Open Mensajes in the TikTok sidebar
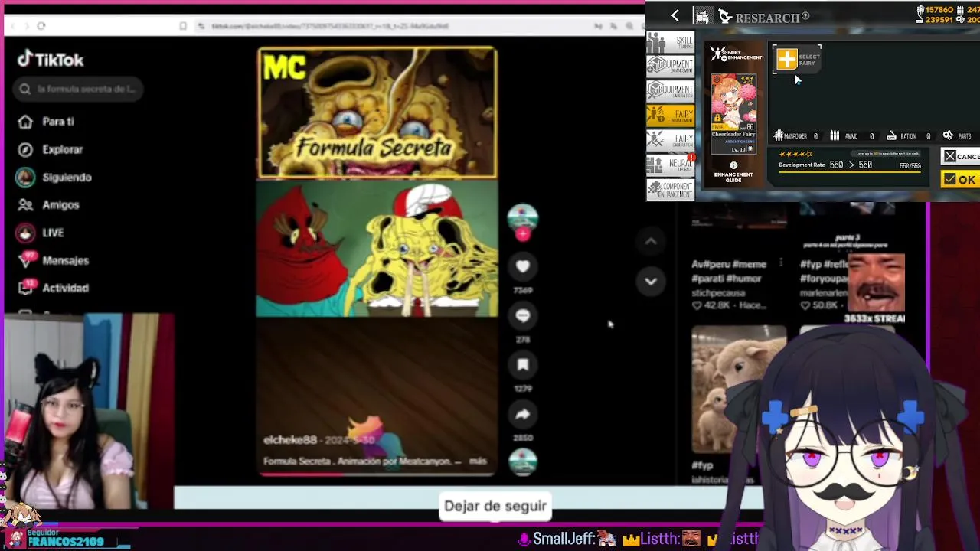Image resolution: width=980 pixels, height=551 pixels. 54,260
